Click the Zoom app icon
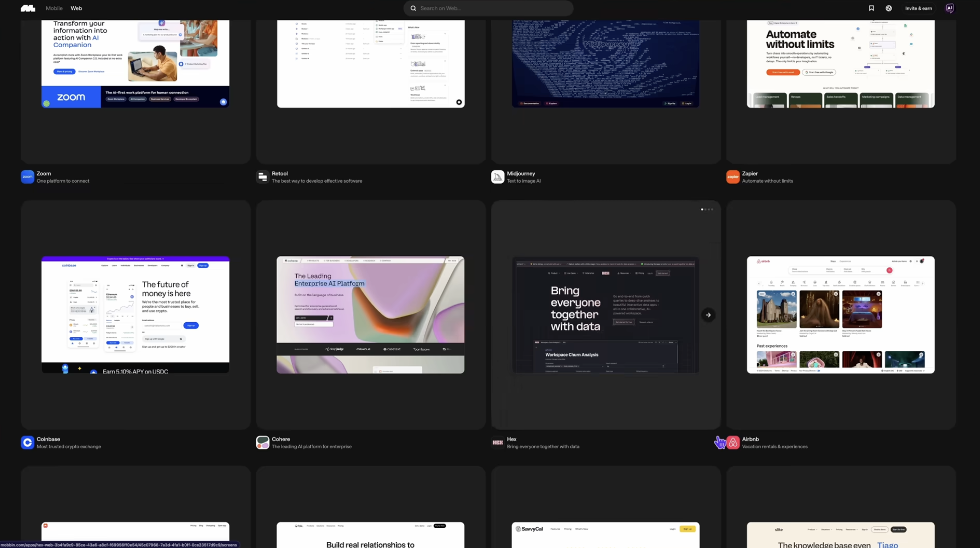 pyautogui.click(x=28, y=177)
